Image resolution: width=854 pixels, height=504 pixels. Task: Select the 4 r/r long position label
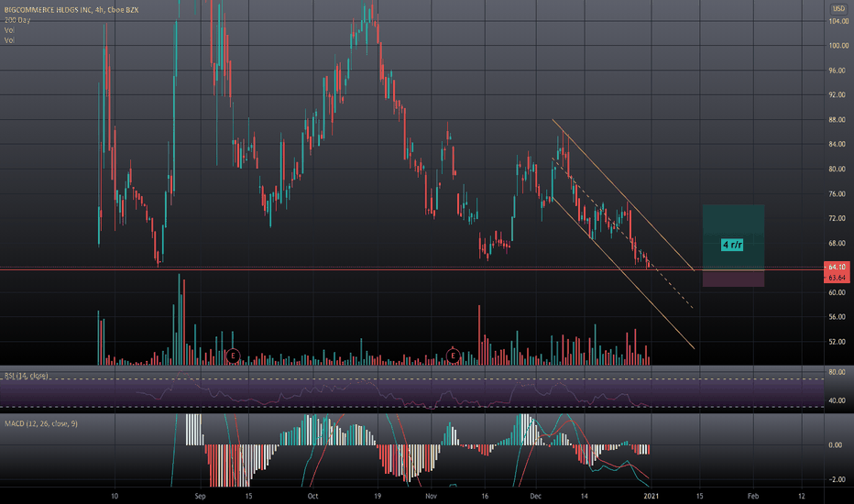732,245
